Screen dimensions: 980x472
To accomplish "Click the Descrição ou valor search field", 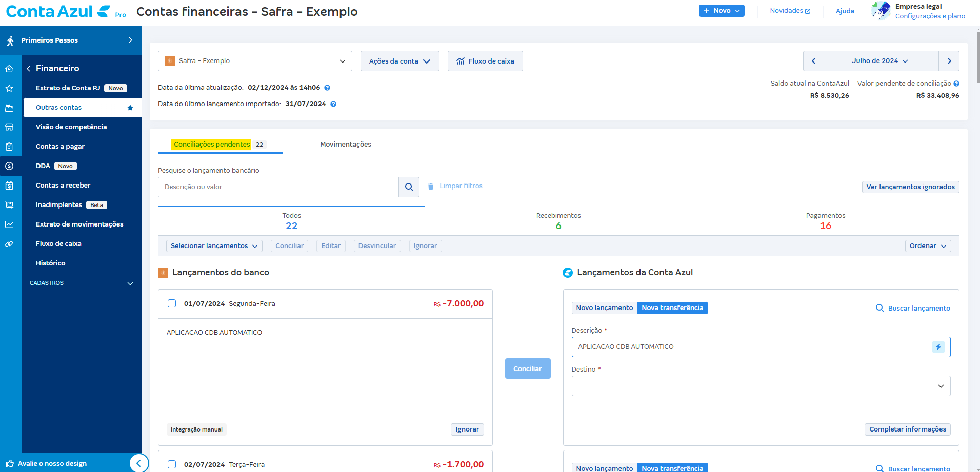I will click(278, 187).
